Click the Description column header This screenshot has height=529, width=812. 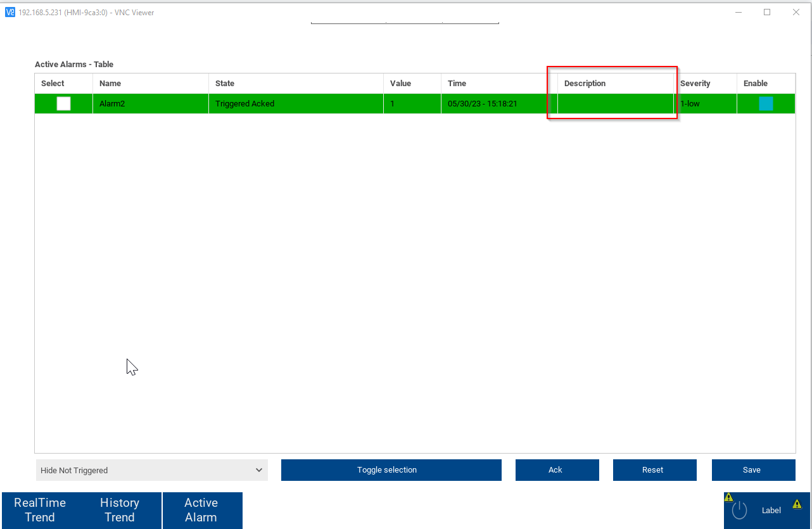(x=616, y=84)
